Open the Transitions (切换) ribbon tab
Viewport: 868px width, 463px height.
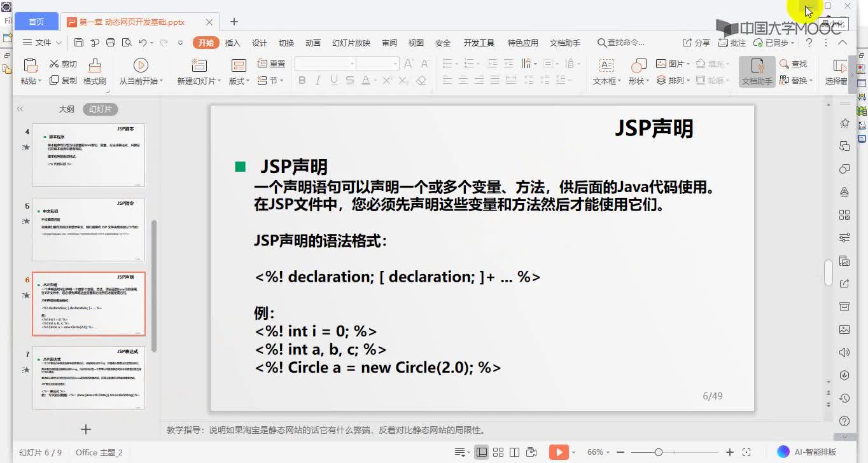(286, 43)
